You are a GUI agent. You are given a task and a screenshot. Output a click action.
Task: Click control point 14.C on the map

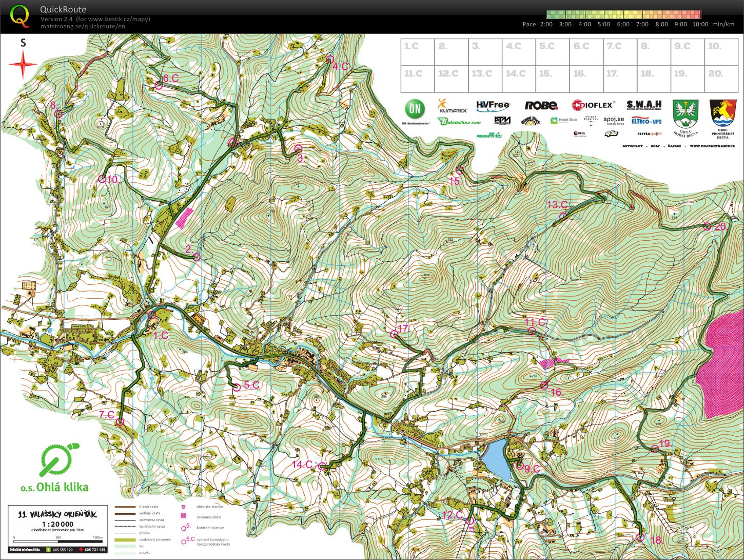click(x=322, y=467)
